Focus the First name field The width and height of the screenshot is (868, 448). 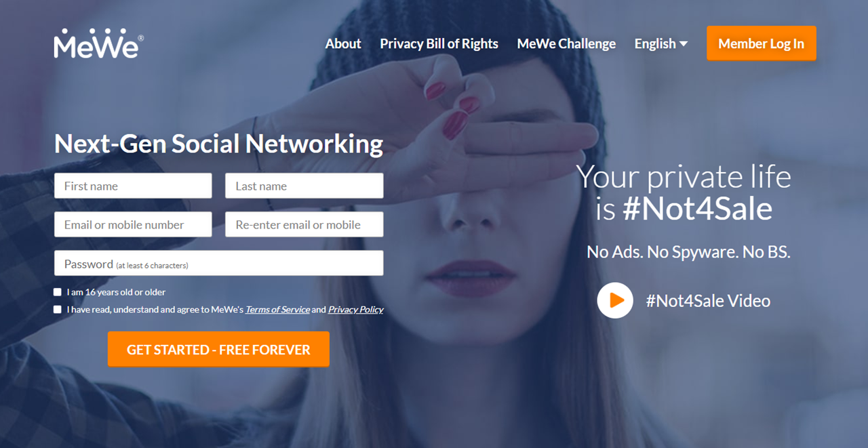133,186
